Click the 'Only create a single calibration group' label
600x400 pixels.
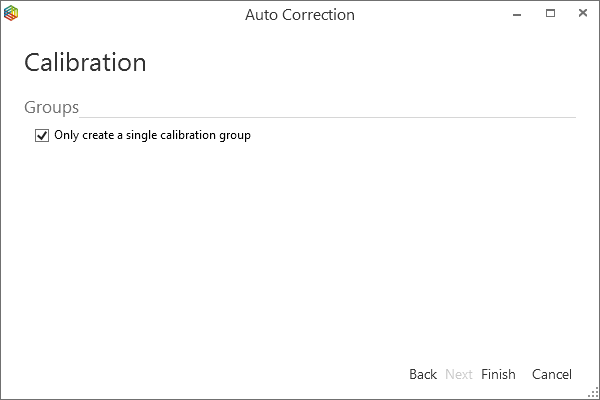(152, 136)
